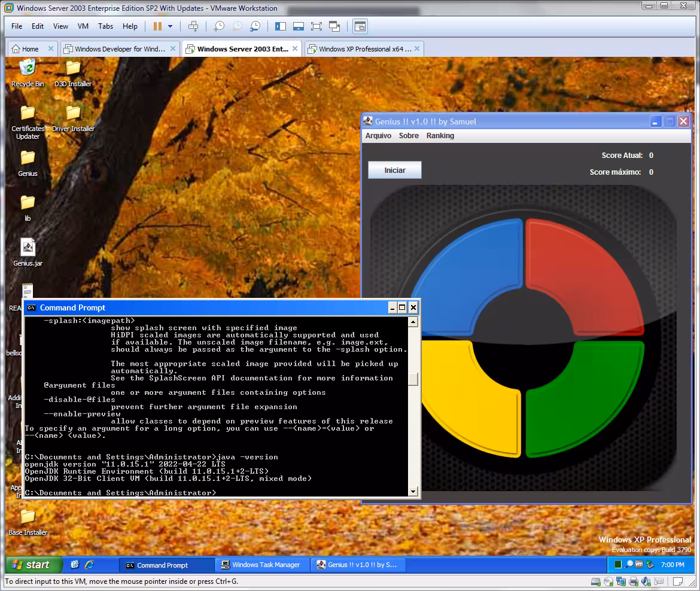The width and height of the screenshot is (700, 591).
Task: Click the VMware Tools tray icon
Action: pyautogui.click(x=640, y=565)
